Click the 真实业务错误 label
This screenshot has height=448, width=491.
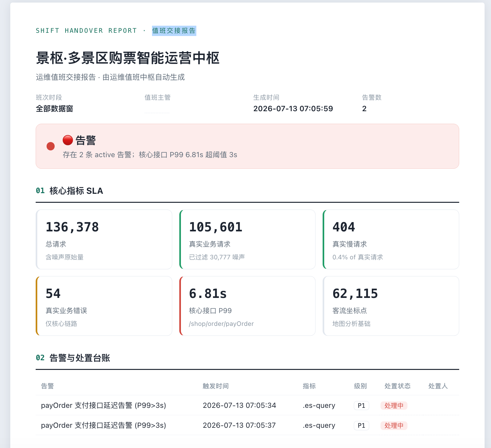66,311
